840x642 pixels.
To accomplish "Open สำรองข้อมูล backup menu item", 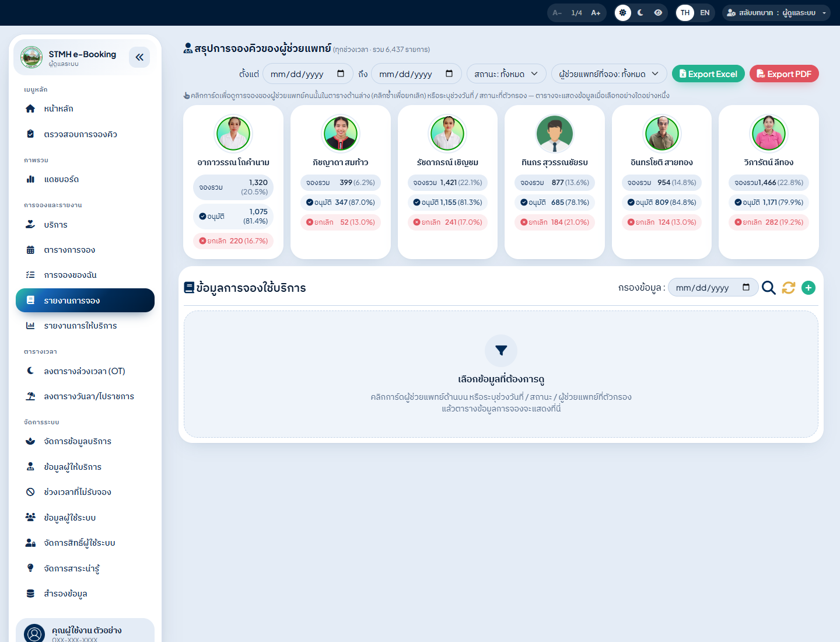I will click(85, 594).
